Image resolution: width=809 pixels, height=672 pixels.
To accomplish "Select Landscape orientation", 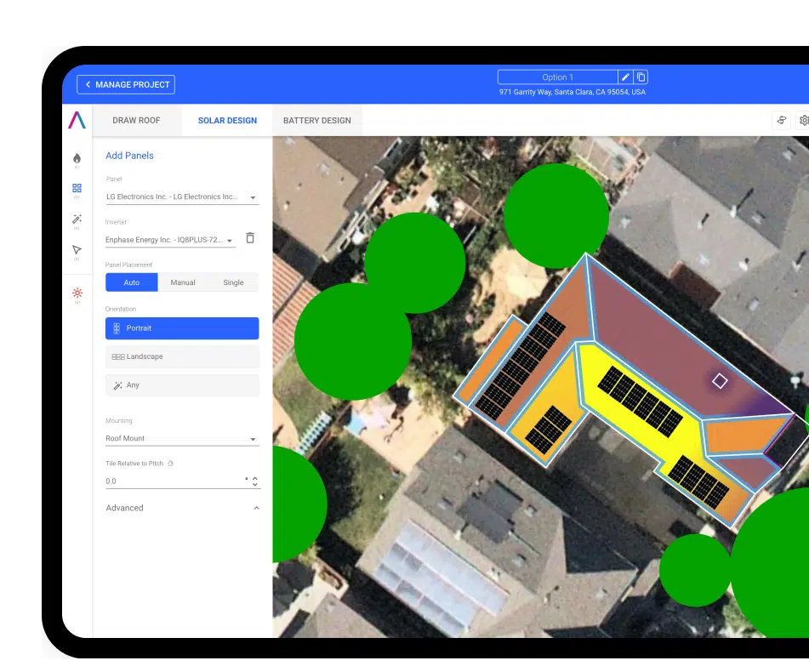I will [x=182, y=356].
